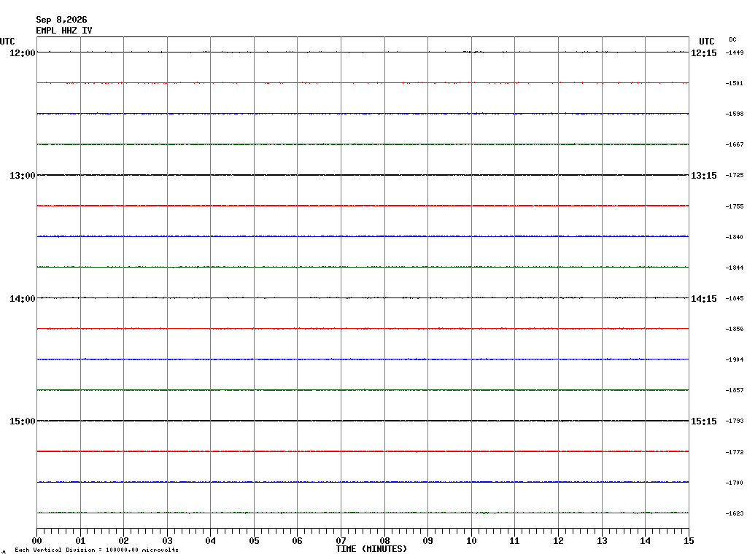This screenshot has height=560, width=747.
Task: Click the 15 minute axis tick label
Action: [x=689, y=541]
